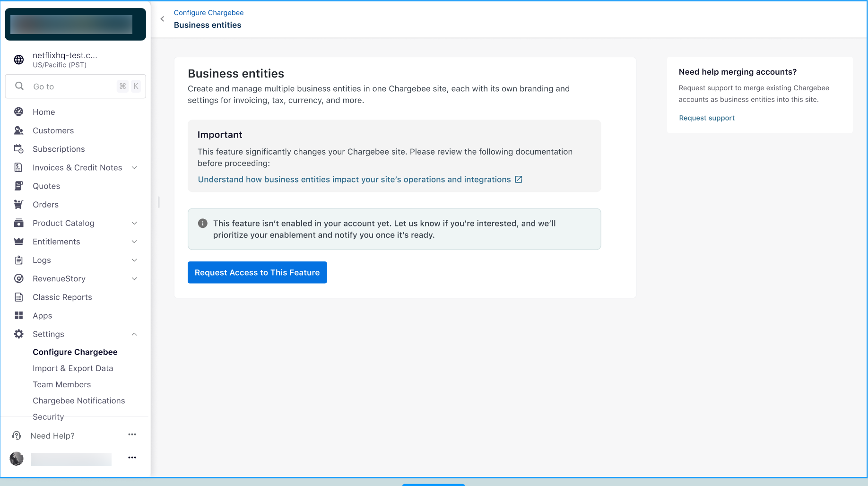The width and height of the screenshot is (868, 486).
Task: Click the Classic Reports sheet icon
Action: [19, 297]
